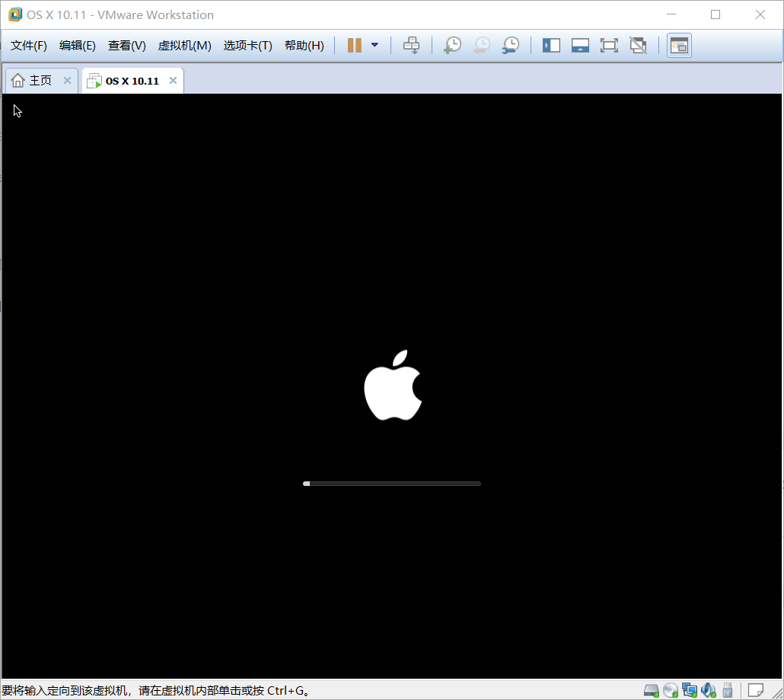Image resolution: width=784 pixels, height=700 pixels.
Task: Open the 选项卡(T) menu
Action: click(x=247, y=46)
